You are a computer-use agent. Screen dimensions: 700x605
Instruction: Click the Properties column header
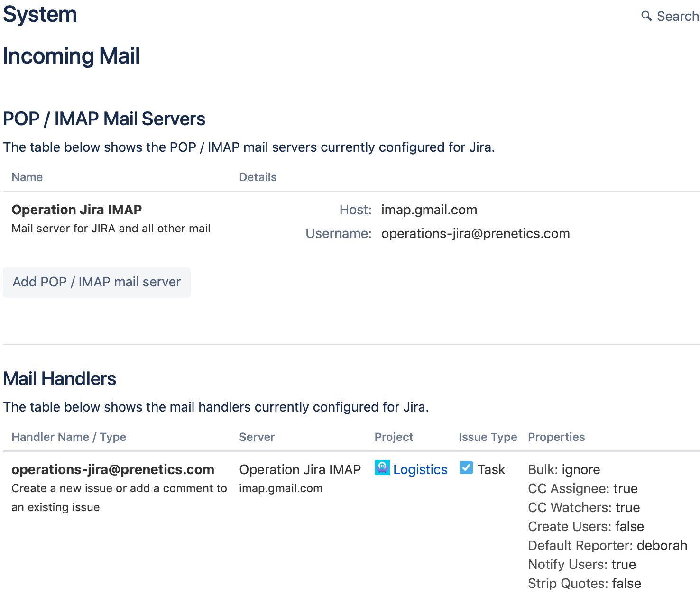(x=556, y=437)
